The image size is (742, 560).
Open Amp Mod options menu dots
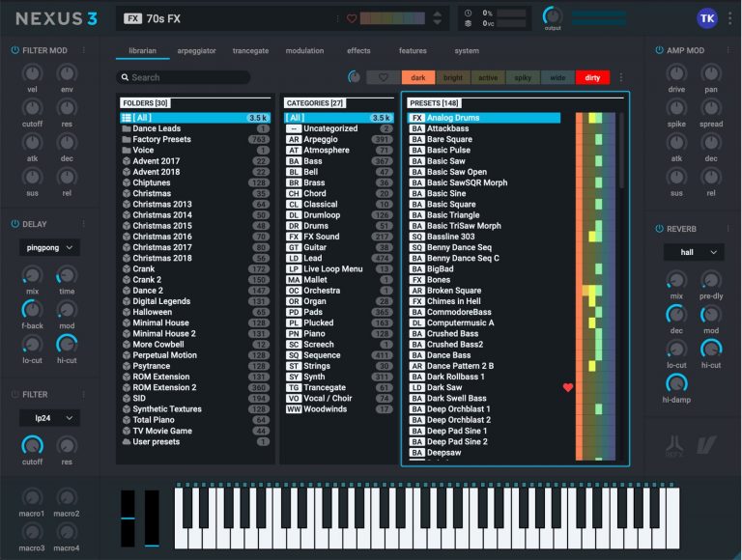[728, 50]
